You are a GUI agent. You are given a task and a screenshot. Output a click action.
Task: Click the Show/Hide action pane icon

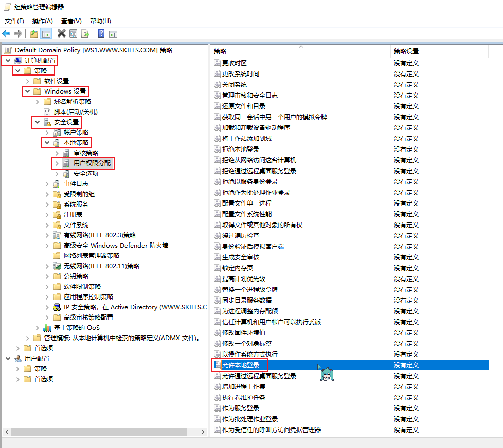(113, 34)
